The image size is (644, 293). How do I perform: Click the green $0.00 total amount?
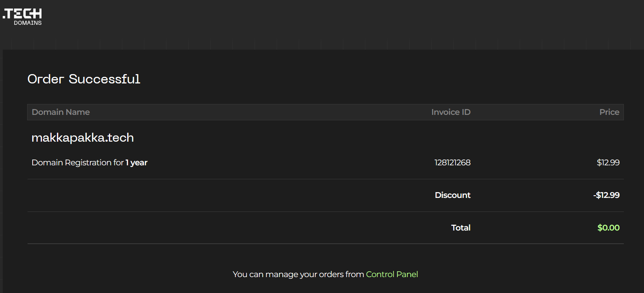[608, 228]
